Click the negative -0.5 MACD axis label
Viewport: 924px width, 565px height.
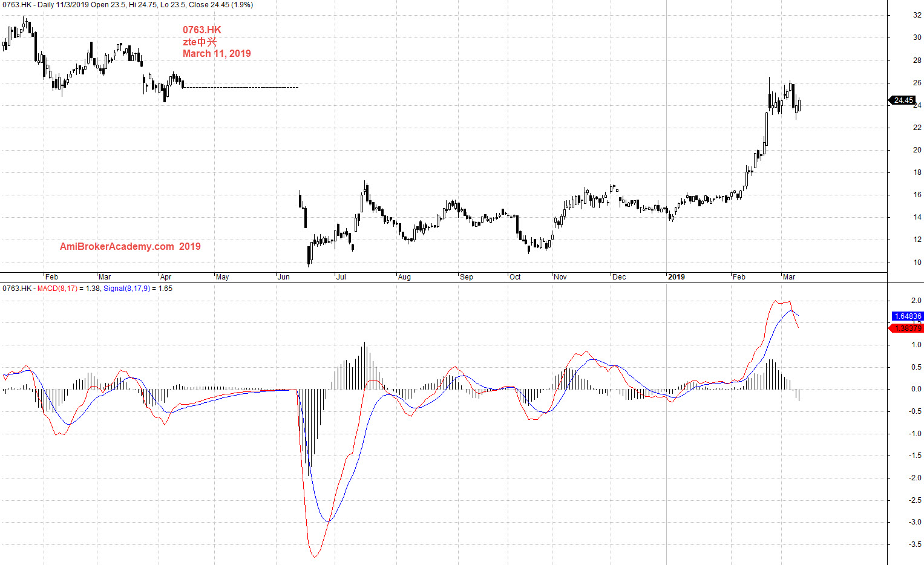pyautogui.click(x=915, y=411)
